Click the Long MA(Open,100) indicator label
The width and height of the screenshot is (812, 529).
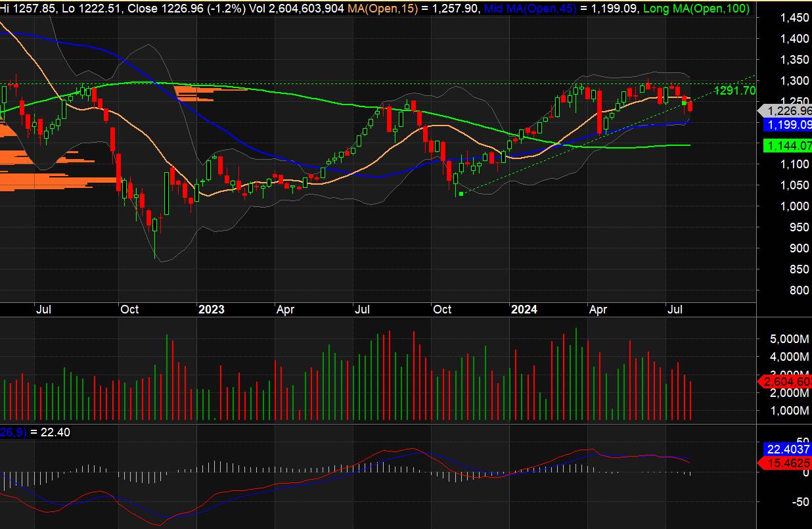(x=697, y=9)
